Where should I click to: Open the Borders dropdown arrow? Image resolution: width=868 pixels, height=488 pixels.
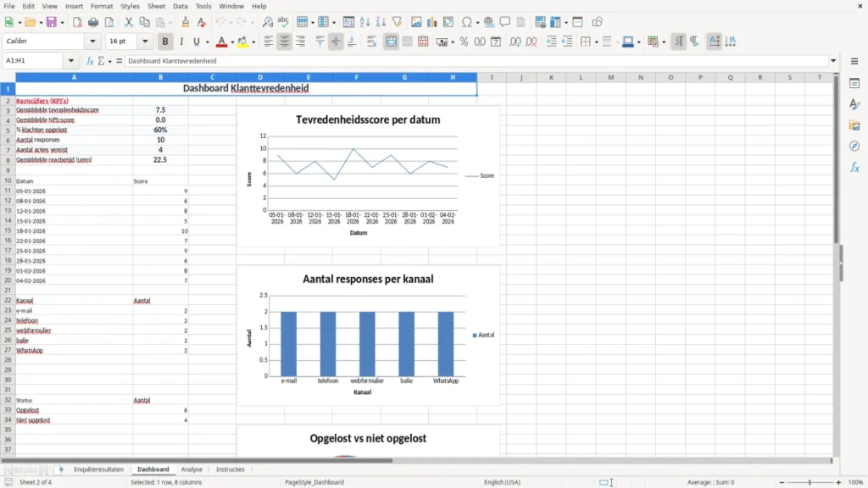coord(596,42)
